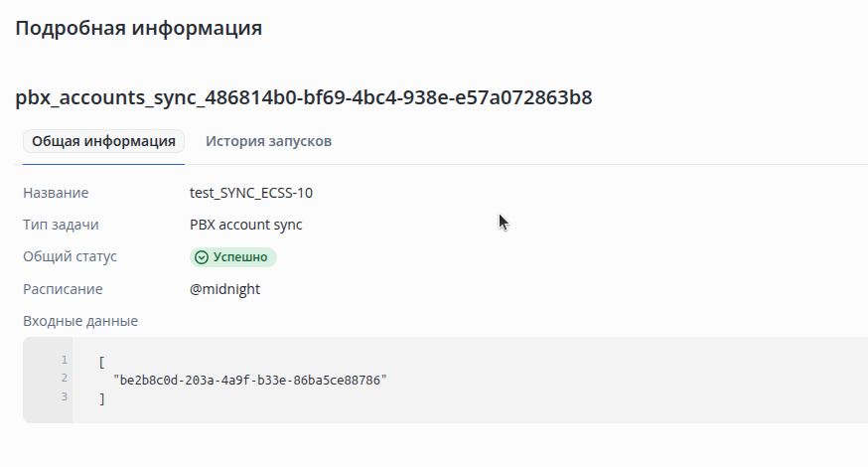This screenshot has height=467, width=868.
Task: Click the PBX account sync task type value
Action: [x=245, y=225]
